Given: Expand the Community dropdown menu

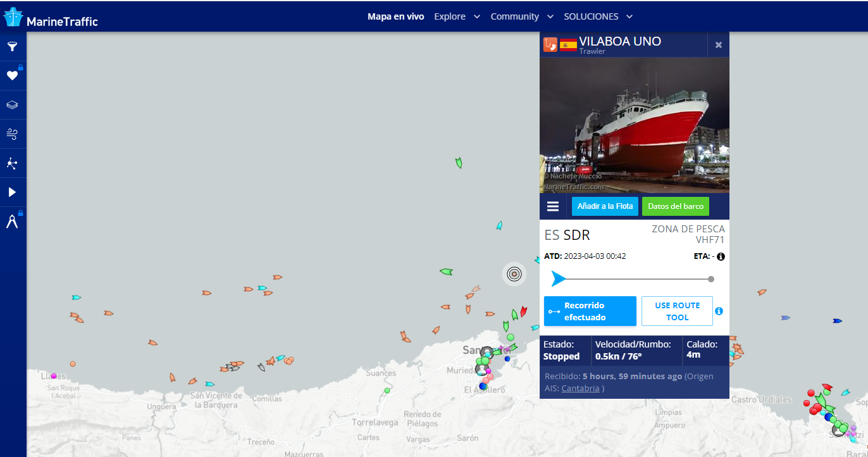Looking at the screenshot, I should 522,16.
